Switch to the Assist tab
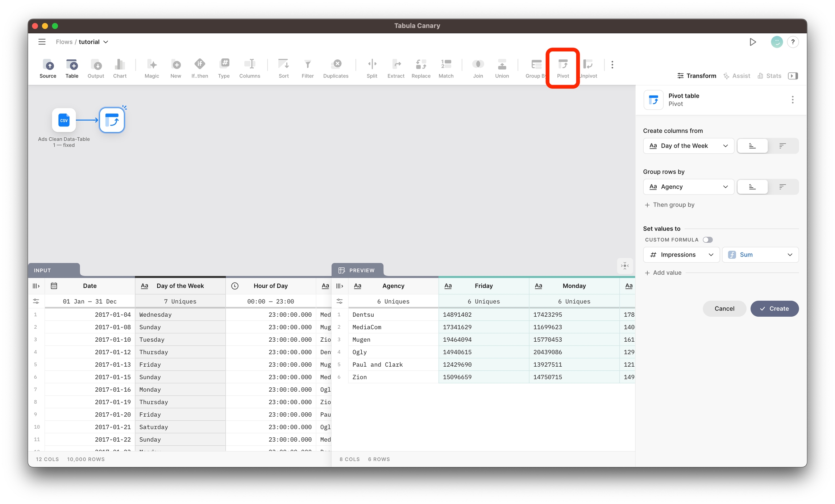Screen dimensions: 835x504 737,76
